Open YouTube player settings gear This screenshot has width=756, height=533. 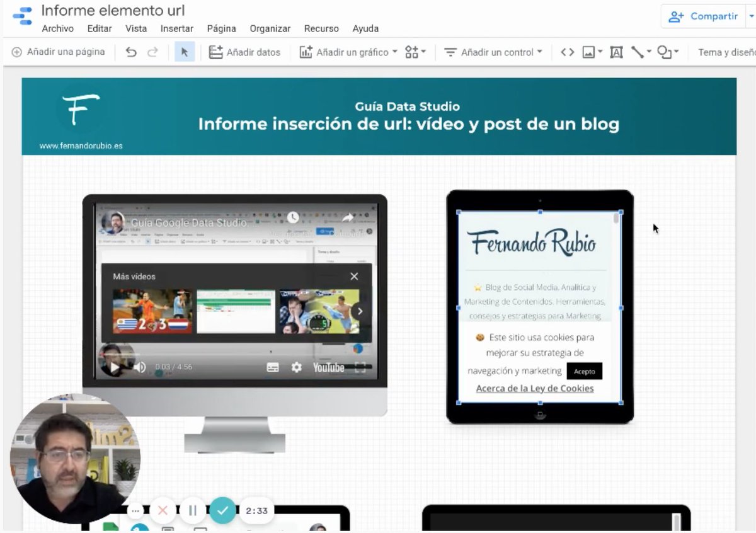[297, 367]
